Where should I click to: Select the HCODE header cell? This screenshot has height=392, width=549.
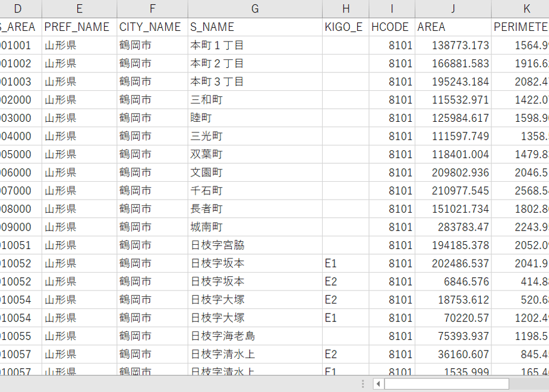pyautogui.click(x=392, y=27)
